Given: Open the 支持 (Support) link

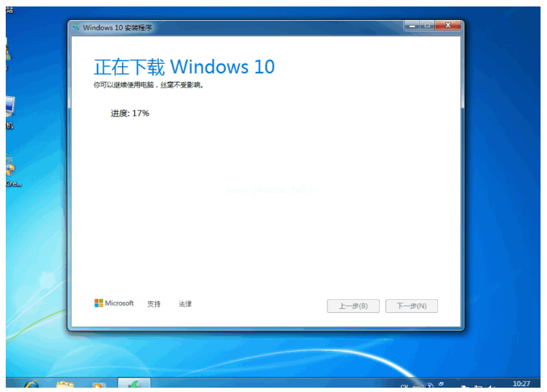Looking at the screenshot, I should click(x=154, y=304).
